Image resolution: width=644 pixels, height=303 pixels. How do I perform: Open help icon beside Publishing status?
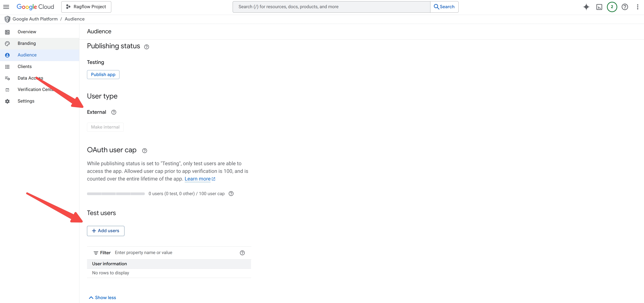coord(147,47)
